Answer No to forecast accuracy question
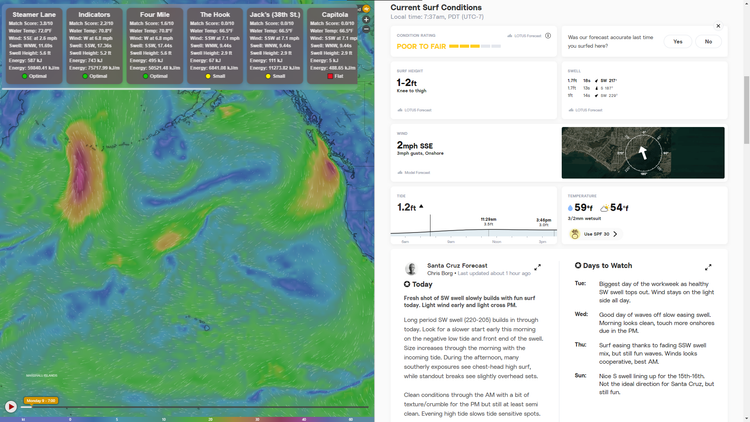750x422 pixels. 708,42
